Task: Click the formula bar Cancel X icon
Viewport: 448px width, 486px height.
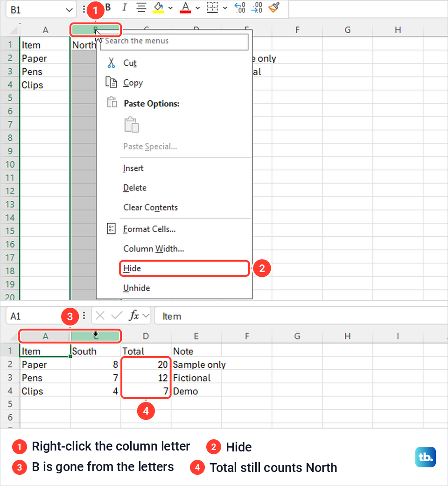Action: pos(100,316)
